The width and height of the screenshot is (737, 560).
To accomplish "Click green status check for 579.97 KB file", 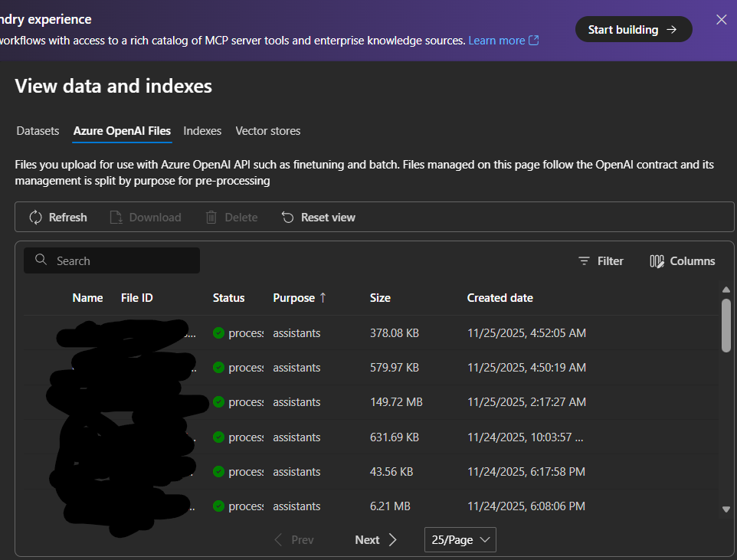I will pos(218,367).
